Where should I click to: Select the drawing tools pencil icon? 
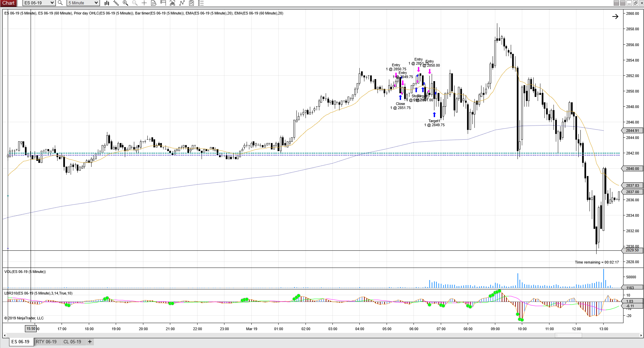[x=116, y=3]
